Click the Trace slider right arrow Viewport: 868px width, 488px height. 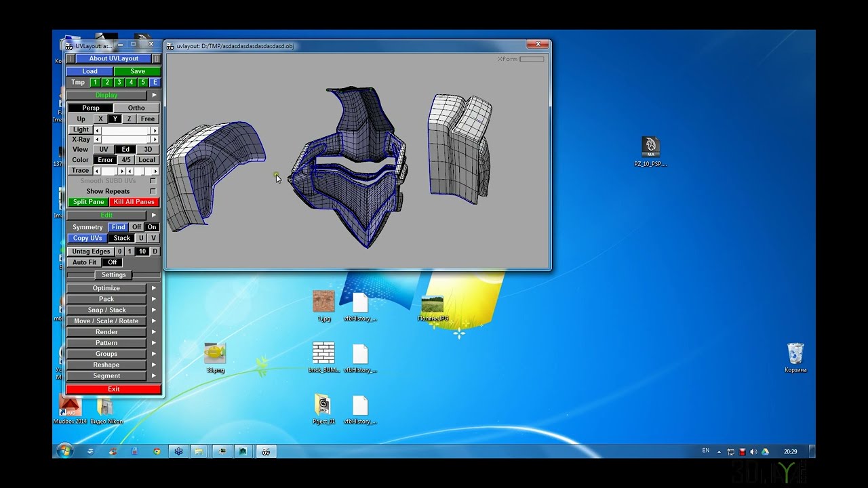(155, 171)
